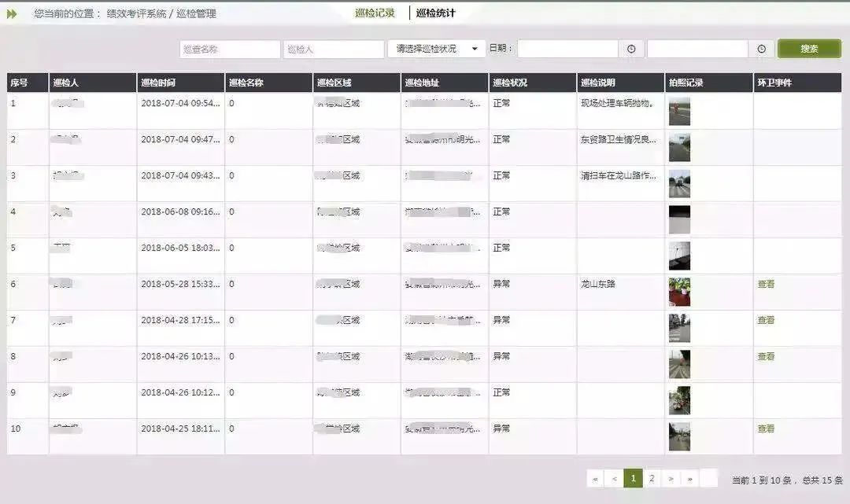Jump to last page using » pagination icon
The image size is (850, 504).
(690, 477)
